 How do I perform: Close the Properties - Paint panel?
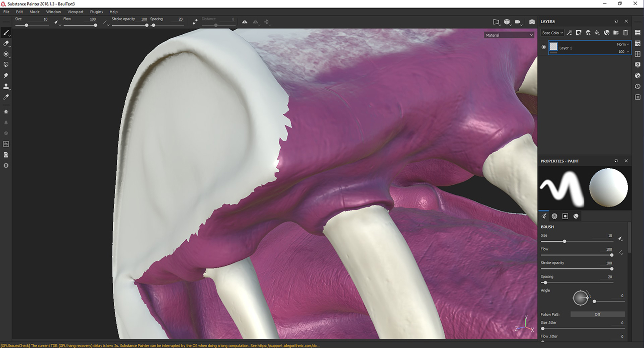[x=626, y=161]
